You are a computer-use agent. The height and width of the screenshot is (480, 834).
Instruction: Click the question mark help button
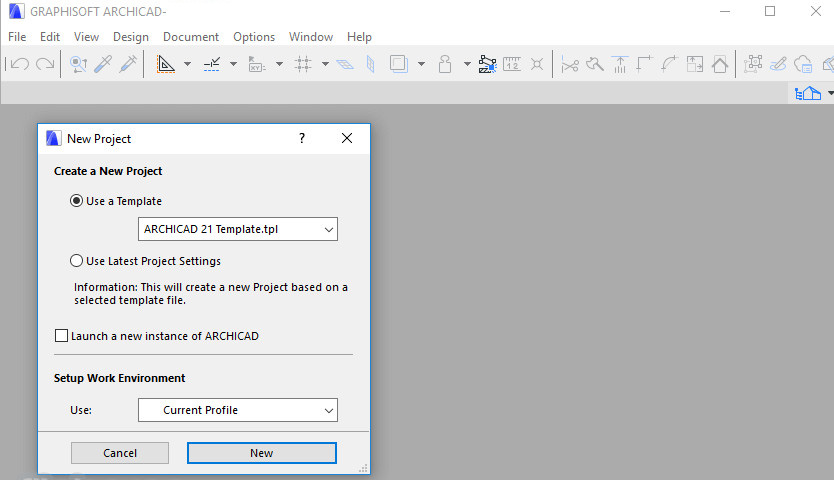point(302,138)
